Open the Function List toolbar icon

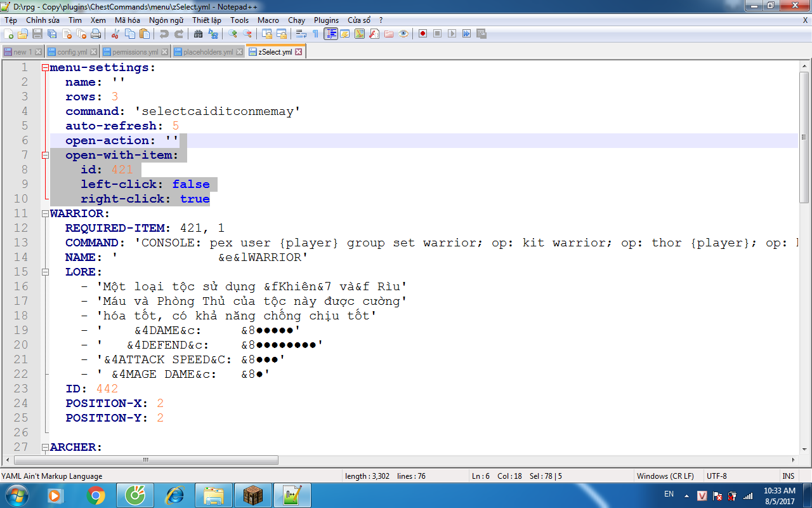(374, 34)
